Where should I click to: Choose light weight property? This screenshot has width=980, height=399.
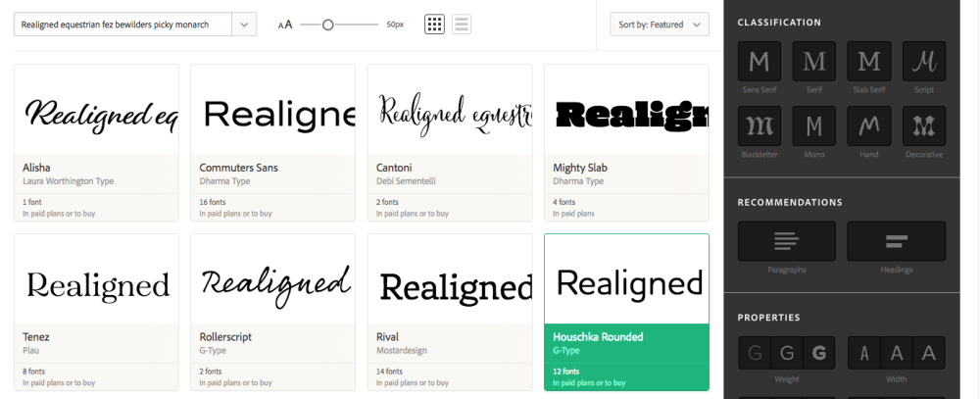pos(755,353)
